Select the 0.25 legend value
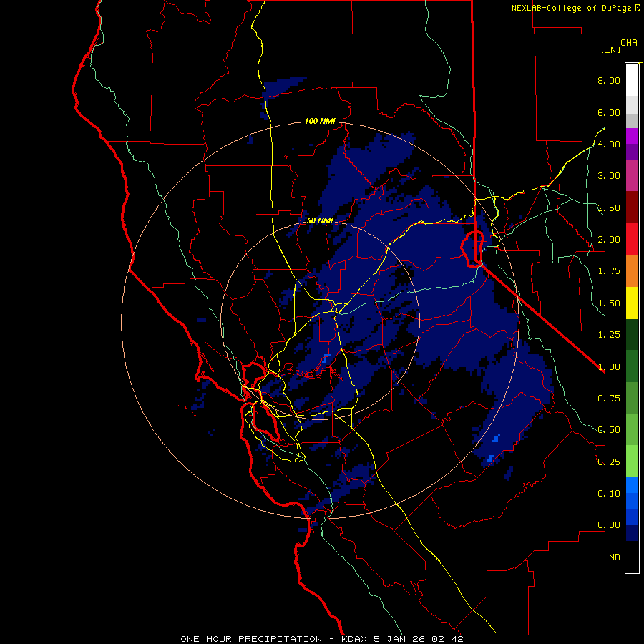Viewport: 644px width, 644px height. coord(609,462)
